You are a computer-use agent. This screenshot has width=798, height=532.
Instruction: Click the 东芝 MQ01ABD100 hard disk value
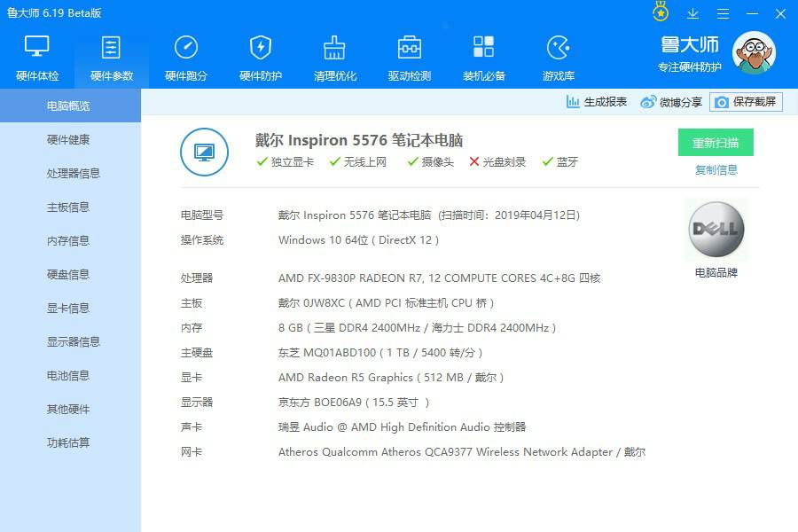click(x=380, y=352)
